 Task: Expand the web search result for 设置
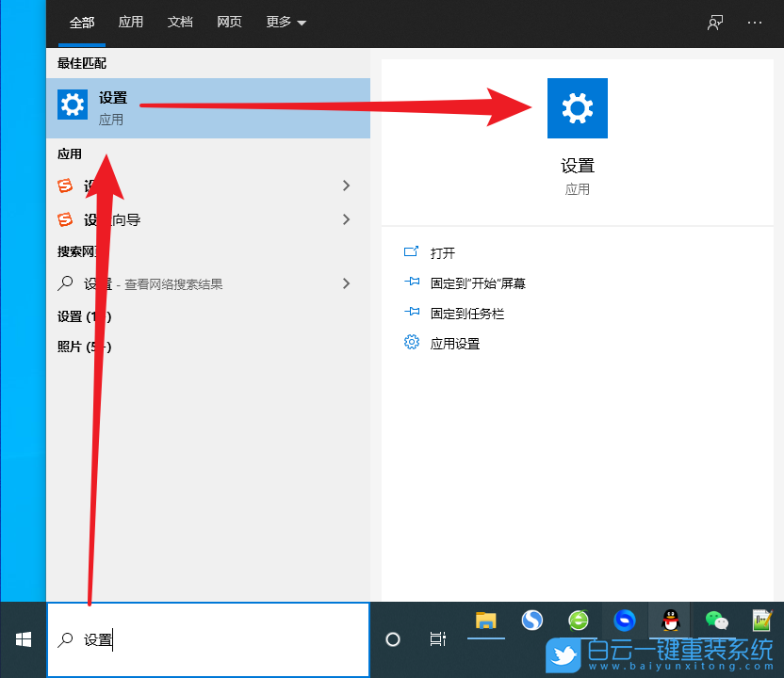point(346,283)
